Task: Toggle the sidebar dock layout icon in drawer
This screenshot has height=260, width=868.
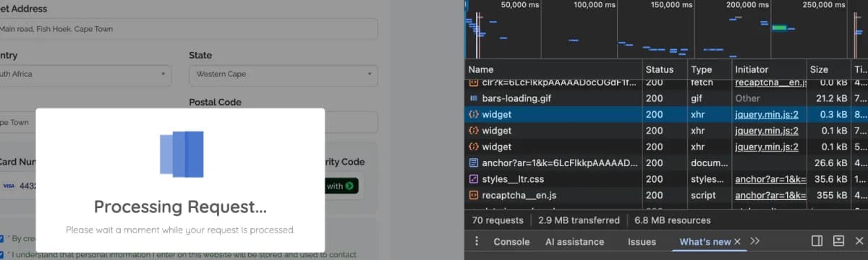Action: pos(817,241)
